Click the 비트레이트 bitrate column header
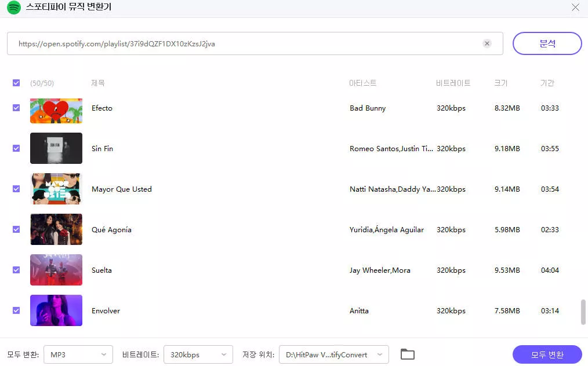588x366 pixels. [x=453, y=83]
